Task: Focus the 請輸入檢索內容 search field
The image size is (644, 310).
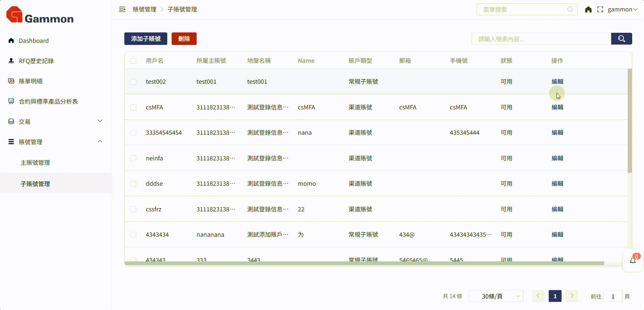Action: [541, 39]
